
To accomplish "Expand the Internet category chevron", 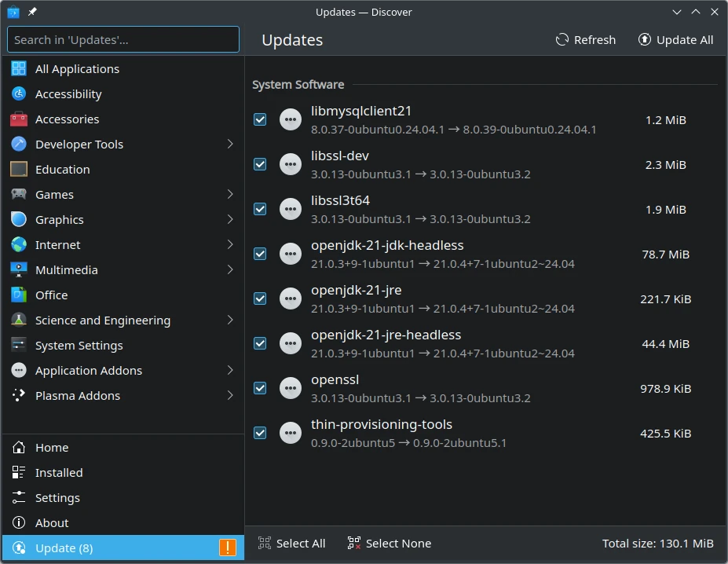I will click(230, 244).
